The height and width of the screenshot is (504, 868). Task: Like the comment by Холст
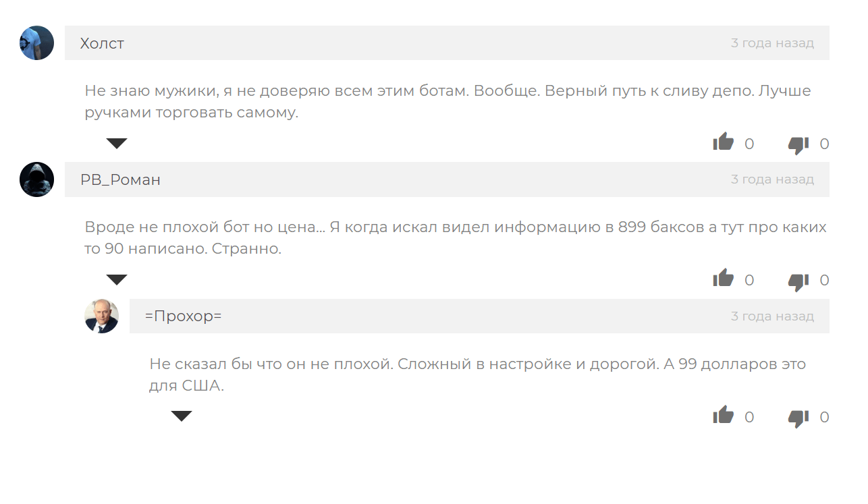[723, 142]
